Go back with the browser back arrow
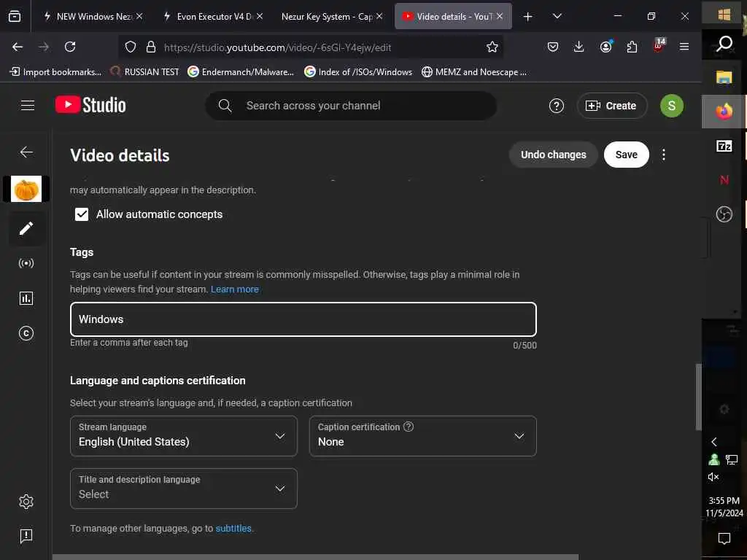Screen dimensions: 747x560 [18, 47]
